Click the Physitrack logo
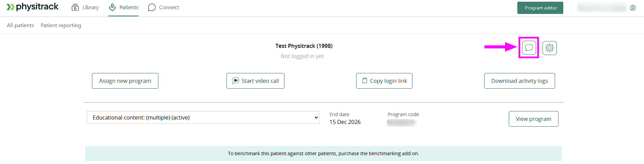This screenshot has height=164, width=644. click(x=33, y=7)
